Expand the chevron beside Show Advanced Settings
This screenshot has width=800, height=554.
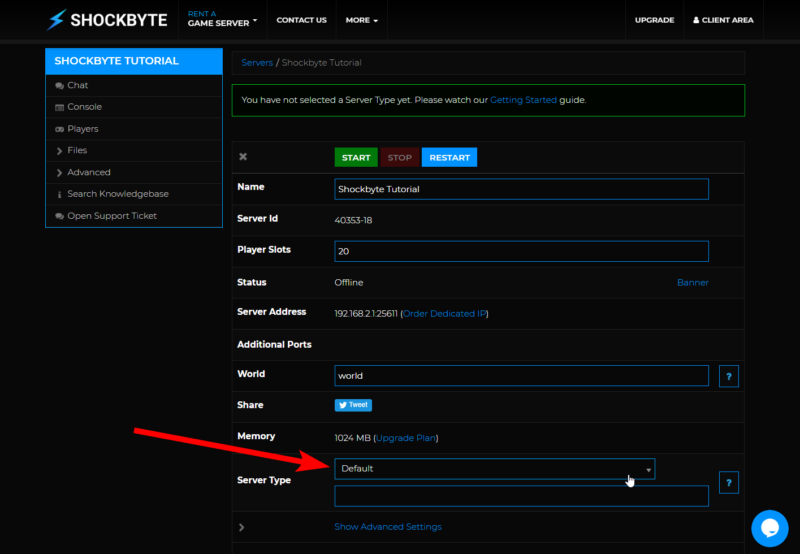(x=242, y=527)
